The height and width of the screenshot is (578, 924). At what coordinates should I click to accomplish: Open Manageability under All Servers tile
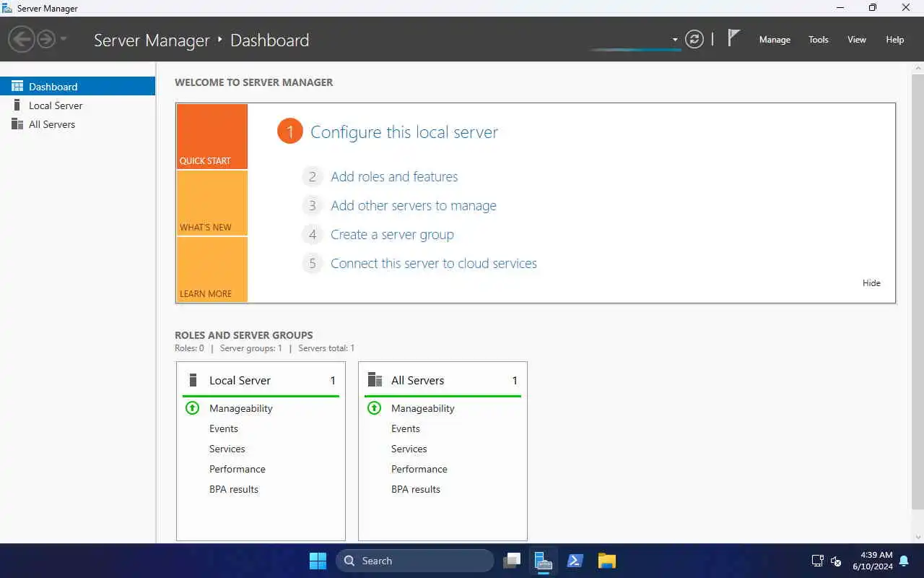tap(423, 408)
